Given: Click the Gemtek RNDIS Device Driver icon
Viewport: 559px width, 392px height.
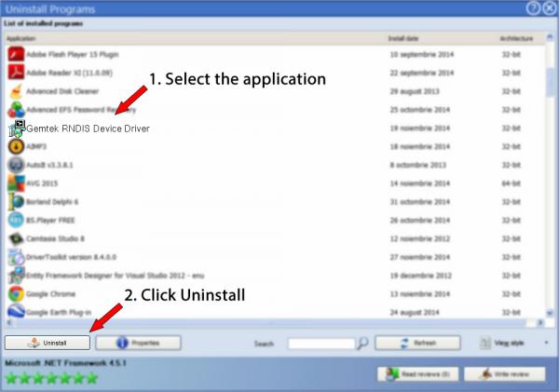Looking at the screenshot, I should (x=17, y=128).
